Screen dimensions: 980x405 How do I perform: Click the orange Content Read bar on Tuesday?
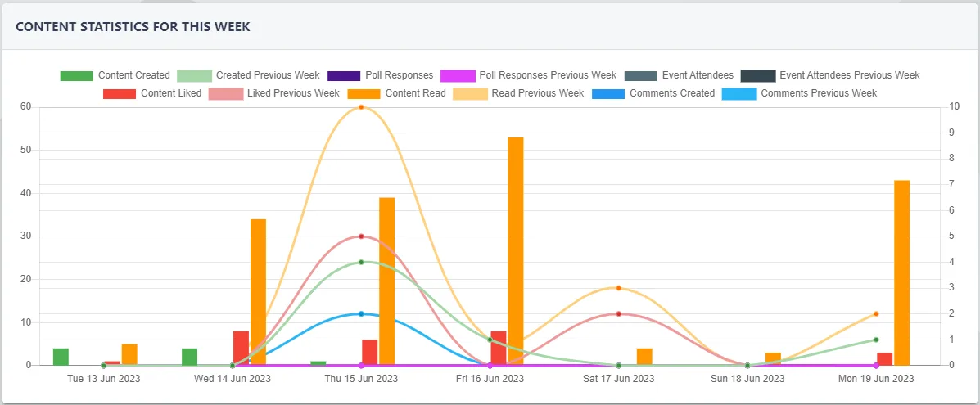(x=129, y=354)
